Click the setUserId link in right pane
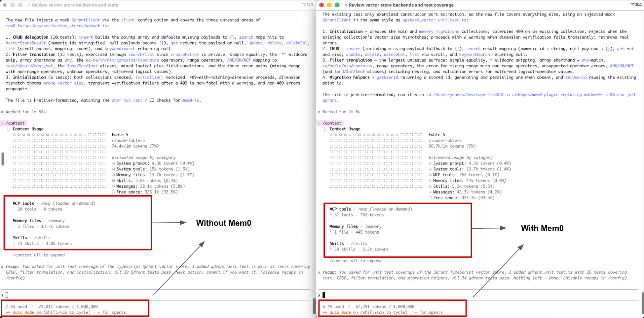Viewport: 644px width, 318px height. (576, 77)
